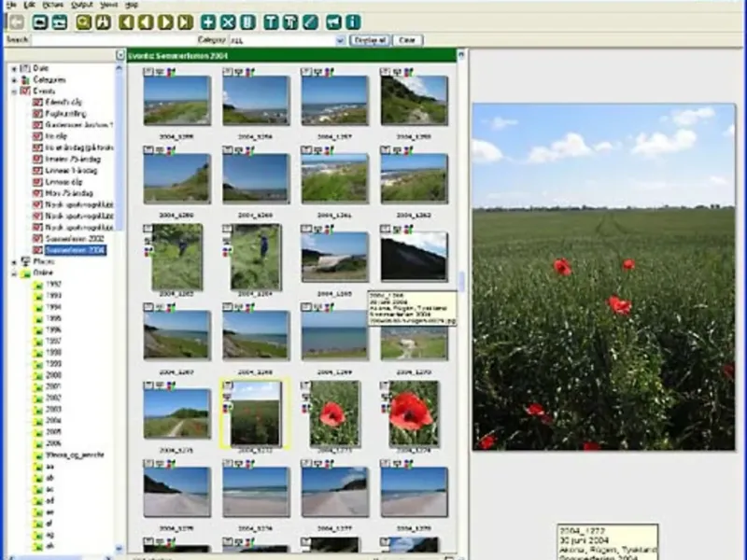Tick the checkbox above the open sea thumbnail 2004_1269
Viewport: 747px width, 560px height.
tap(306, 307)
